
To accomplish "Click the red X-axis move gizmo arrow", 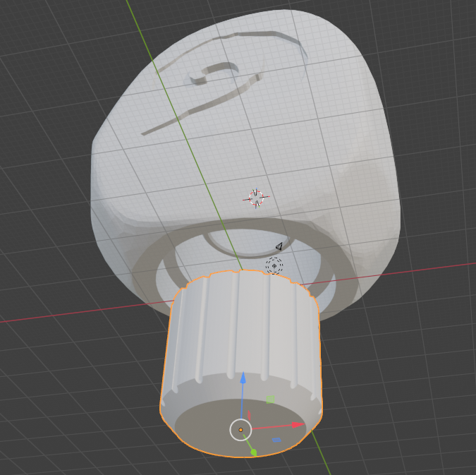I will (x=298, y=425).
